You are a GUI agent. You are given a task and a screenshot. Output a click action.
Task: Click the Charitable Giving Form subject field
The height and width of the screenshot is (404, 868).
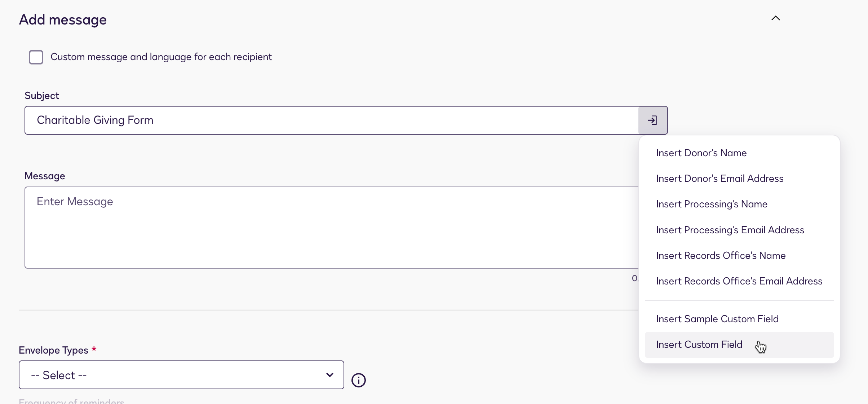tap(288, 120)
